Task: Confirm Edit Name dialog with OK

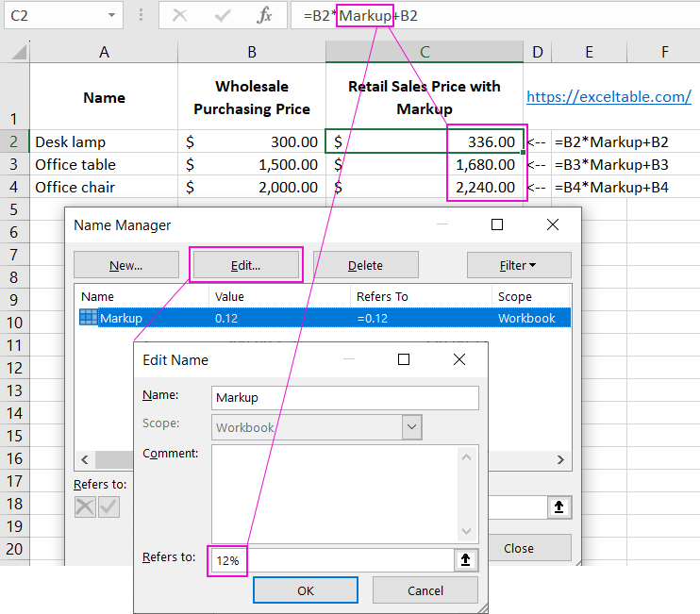Action: [305, 590]
